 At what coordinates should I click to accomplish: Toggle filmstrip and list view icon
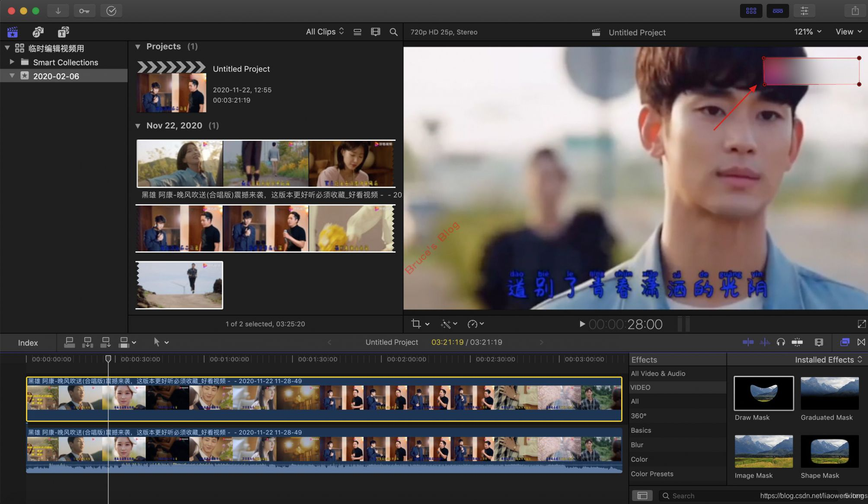point(357,32)
